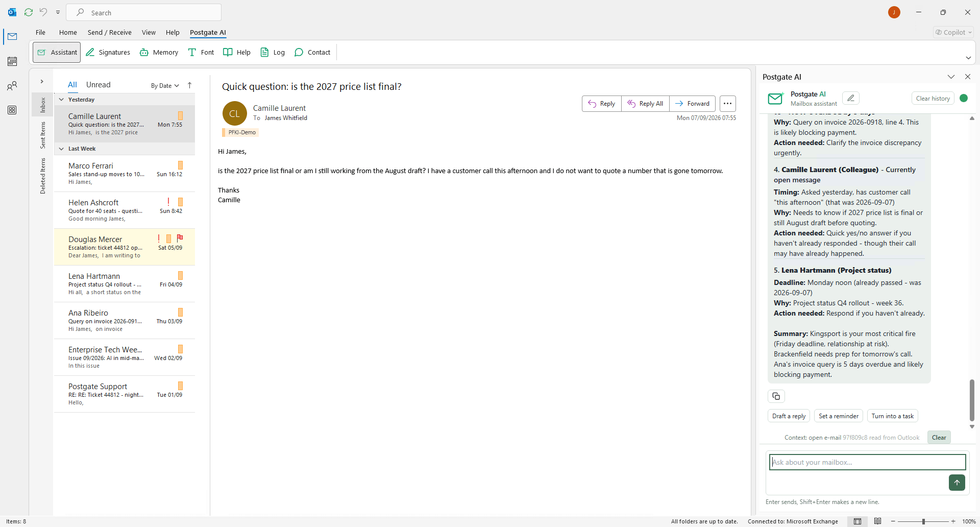Open Memory in the Postgate AI ribbon
This screenshot has width=980, height=527.
pyautogui.click(x=159, y=52)
